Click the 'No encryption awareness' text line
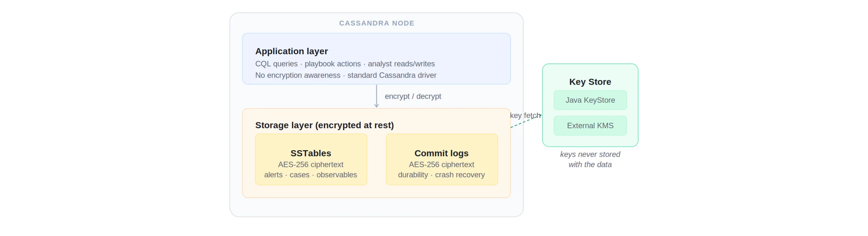The image size is (868, 236). point(346,75)
